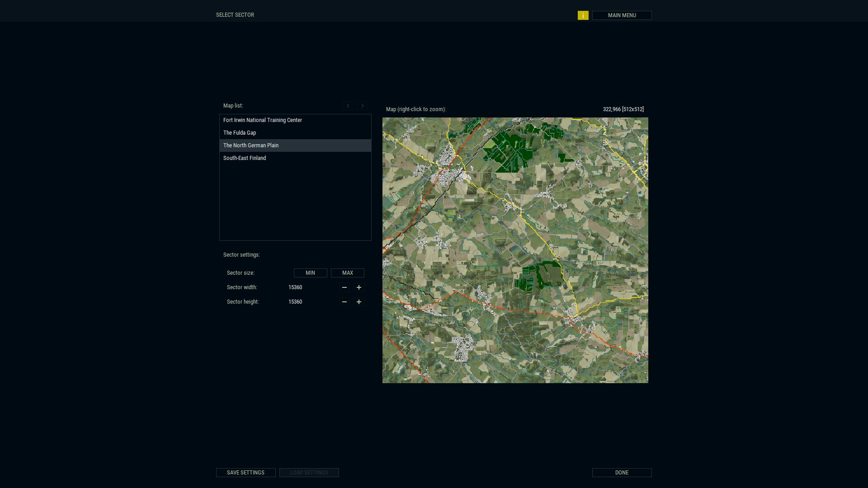
Task: Select The North German Plain entry
Action: click(251, 145)
